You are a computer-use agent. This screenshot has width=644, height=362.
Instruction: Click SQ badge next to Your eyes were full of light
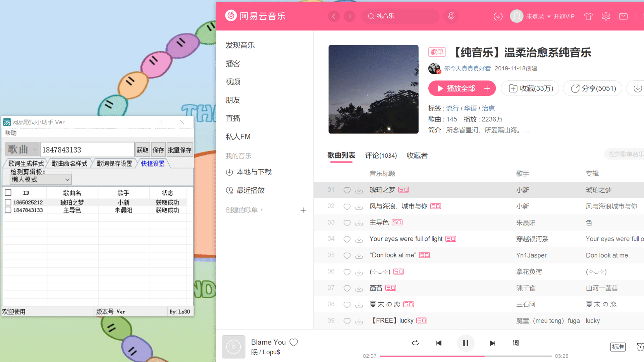point(450,239)
